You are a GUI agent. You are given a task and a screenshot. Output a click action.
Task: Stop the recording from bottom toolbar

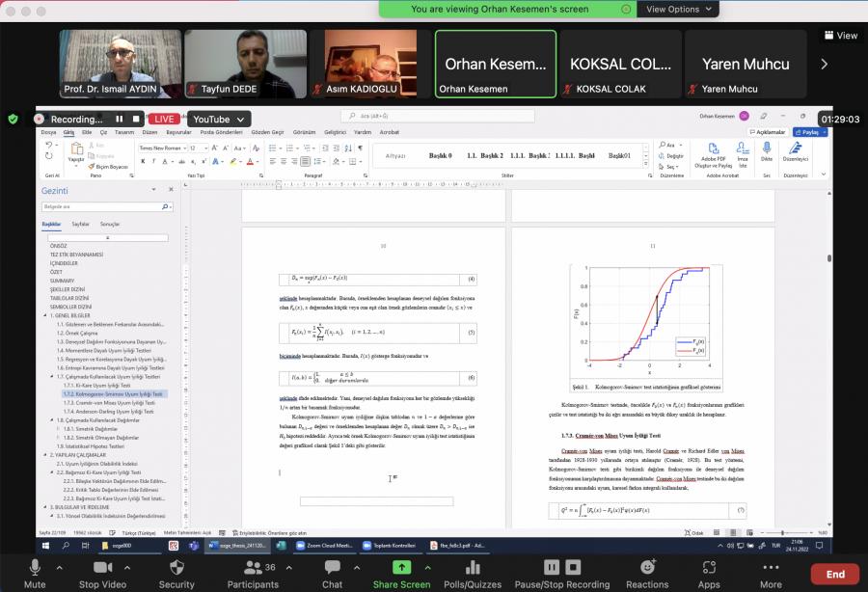pyautogui.click(x=573, y=567)
